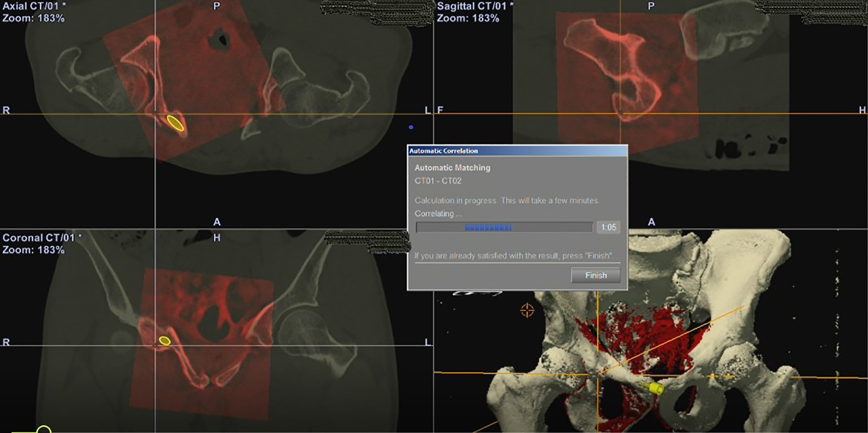
Task: Click the orange crosshair target in 3D view
Action: pyautogui.click(x=527, y=310)
